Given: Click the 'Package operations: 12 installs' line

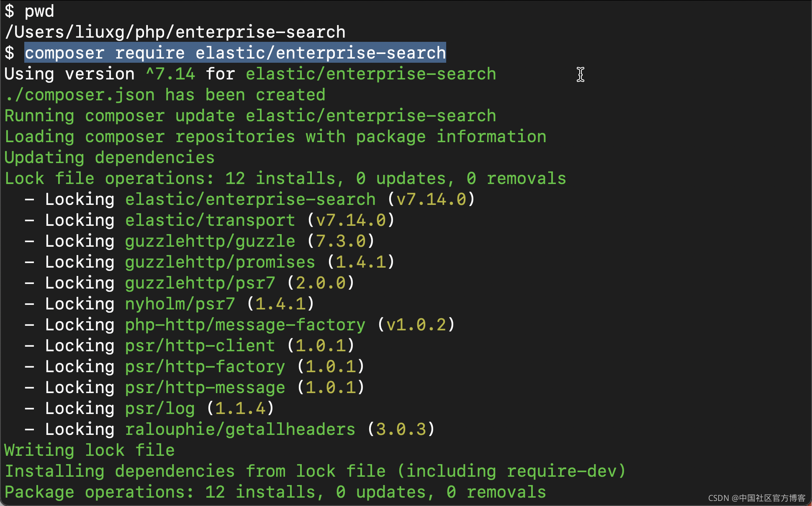Looking at the screenshot, I should click(275, 492).
